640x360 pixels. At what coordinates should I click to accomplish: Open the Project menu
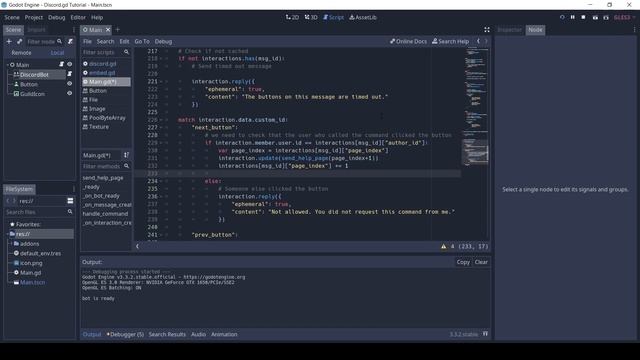pos(33,17)
